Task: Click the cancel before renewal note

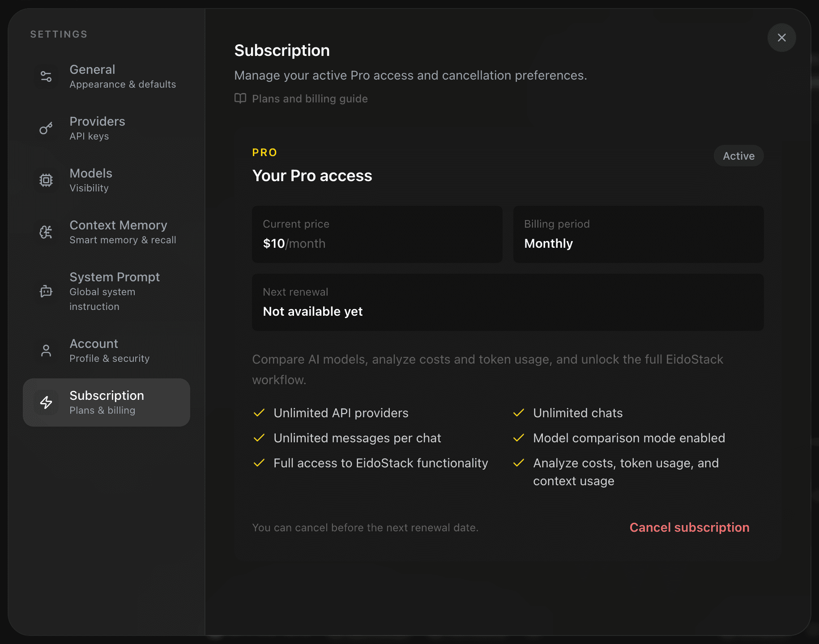Action: [x=365, y=528]
